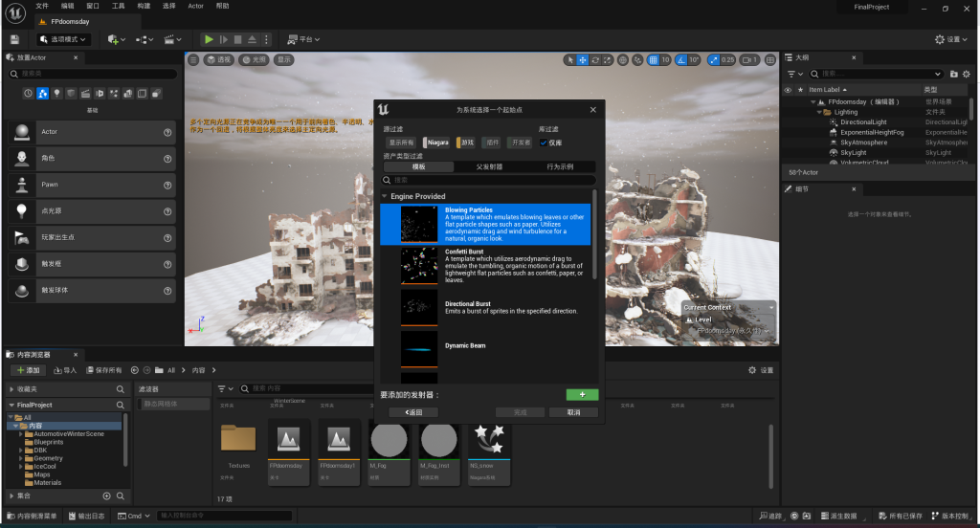Click the 显示 show button in viewport
Screen dimensions: 980x528
coord(284,60)
